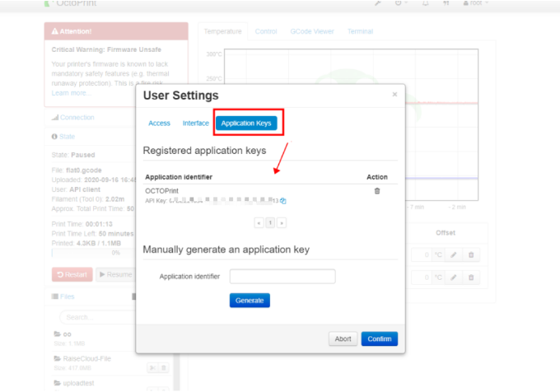Screen dimensions: 560x392
Task: Click the OctoPrint logo in navbar
Action: click(x=70, y=3)
